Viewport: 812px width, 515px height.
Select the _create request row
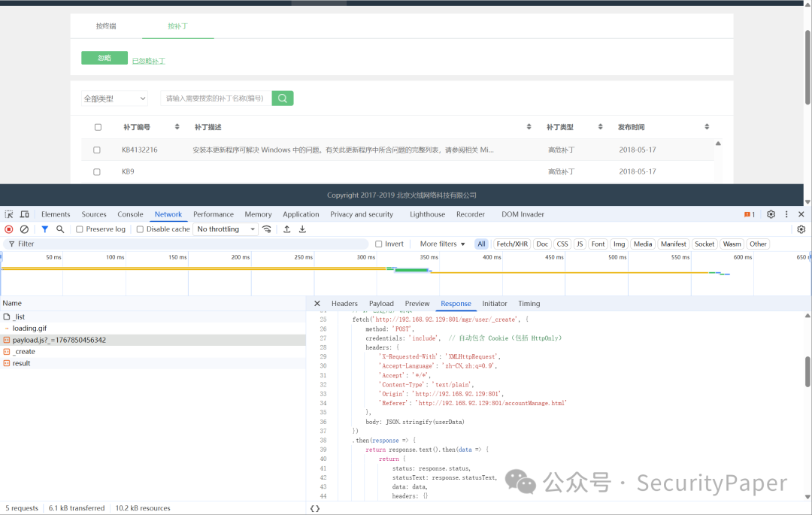153,351
